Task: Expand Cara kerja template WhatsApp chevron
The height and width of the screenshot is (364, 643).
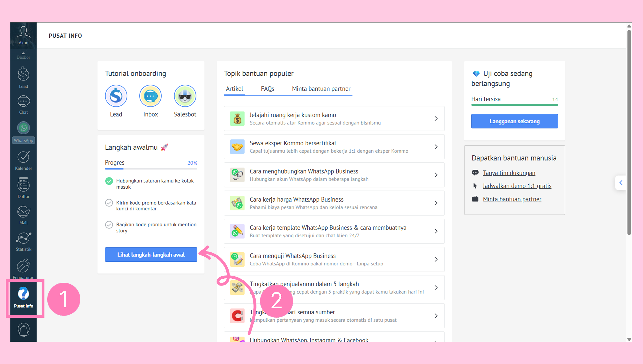Action: click(x=436, y=231)
